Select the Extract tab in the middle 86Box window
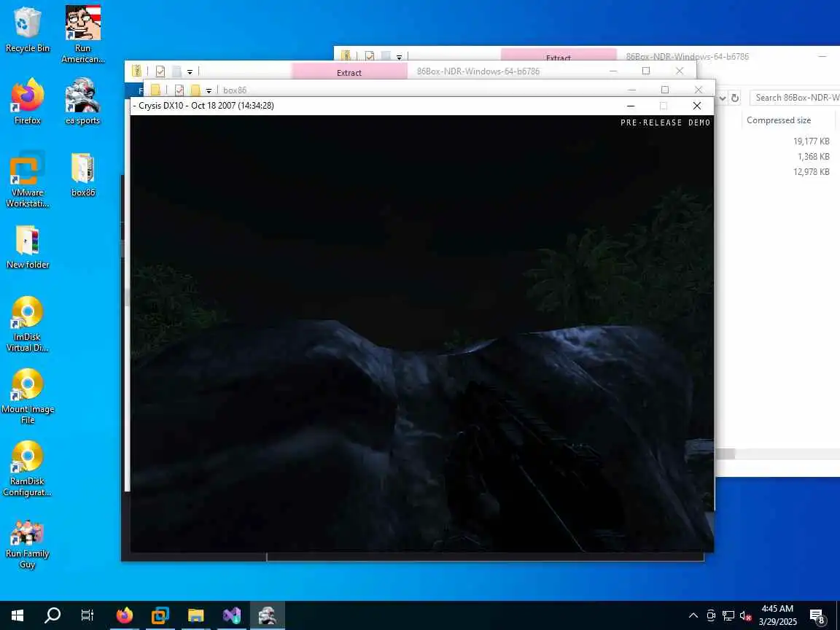This screenshot has width=840, height=630. pos(349,71)
